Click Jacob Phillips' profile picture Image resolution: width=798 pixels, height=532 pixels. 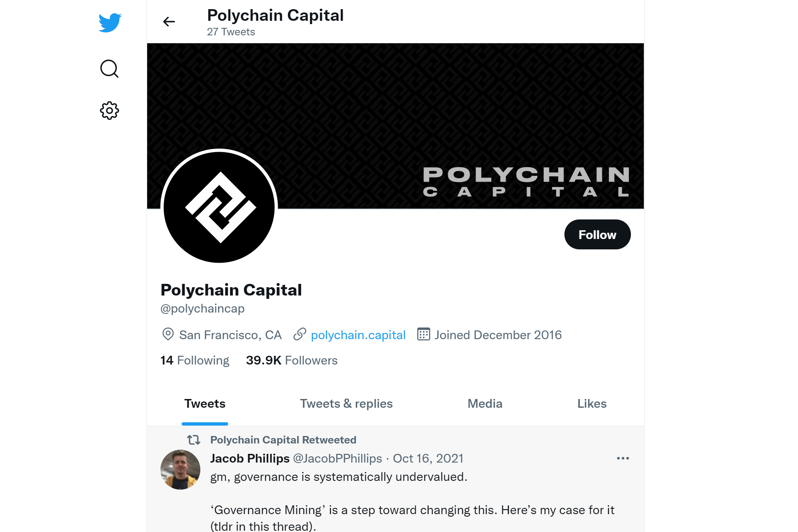click(x=180, y=469)
